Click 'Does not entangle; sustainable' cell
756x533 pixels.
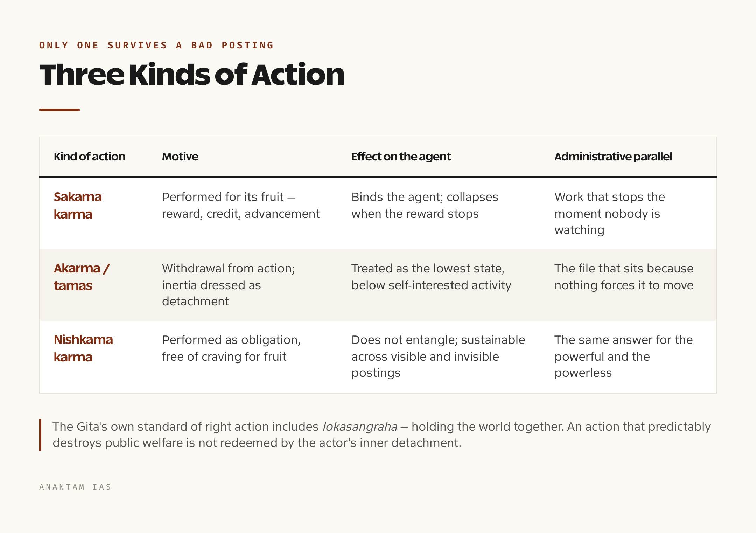click(438, 356)
